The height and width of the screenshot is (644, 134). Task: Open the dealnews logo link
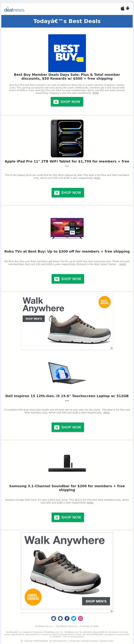click(x=14, y=10)
